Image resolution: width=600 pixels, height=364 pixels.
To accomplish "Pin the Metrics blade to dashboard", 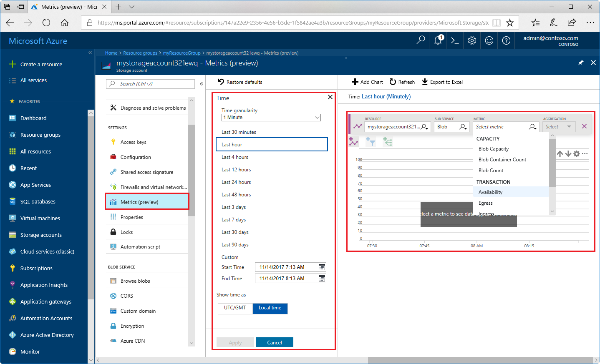I will [580, 63].
